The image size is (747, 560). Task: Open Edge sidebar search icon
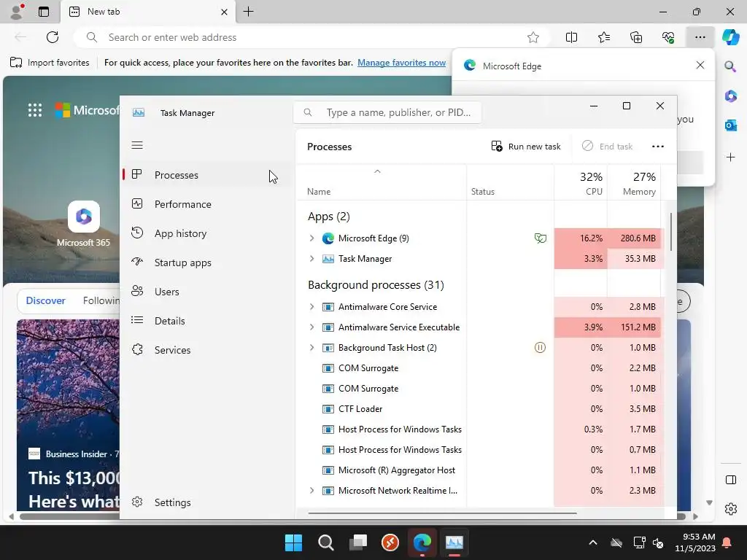pos(730,66)
